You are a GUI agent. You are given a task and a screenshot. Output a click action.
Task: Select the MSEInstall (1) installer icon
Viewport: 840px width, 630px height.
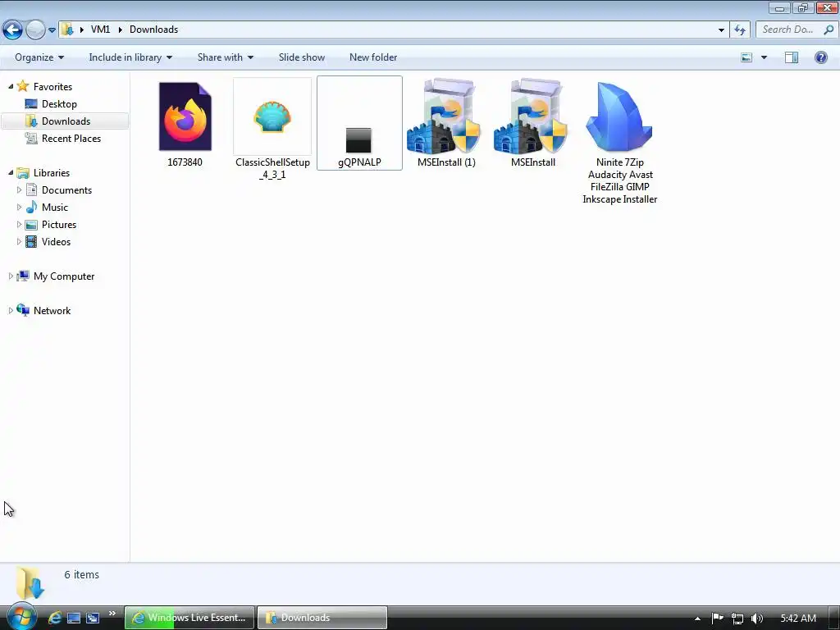point(445,116)
